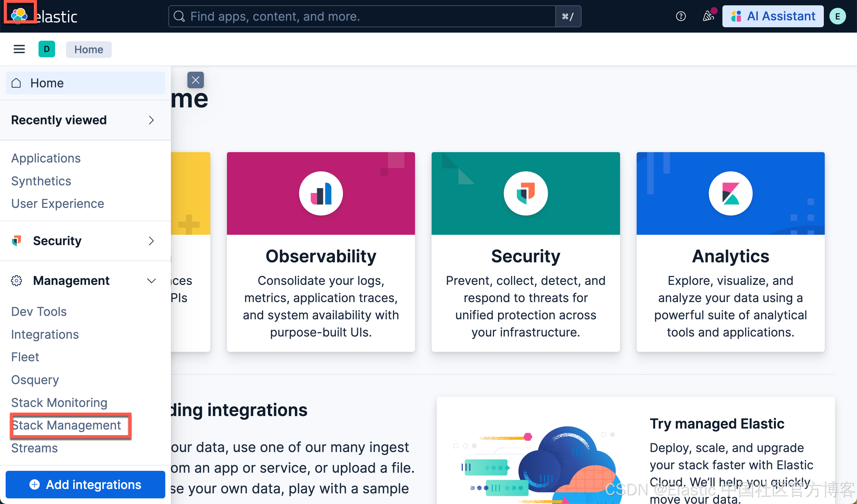The image size is (857, 504).
Task: Click the Elastic logo icon
Action: [x=19, y=14]
